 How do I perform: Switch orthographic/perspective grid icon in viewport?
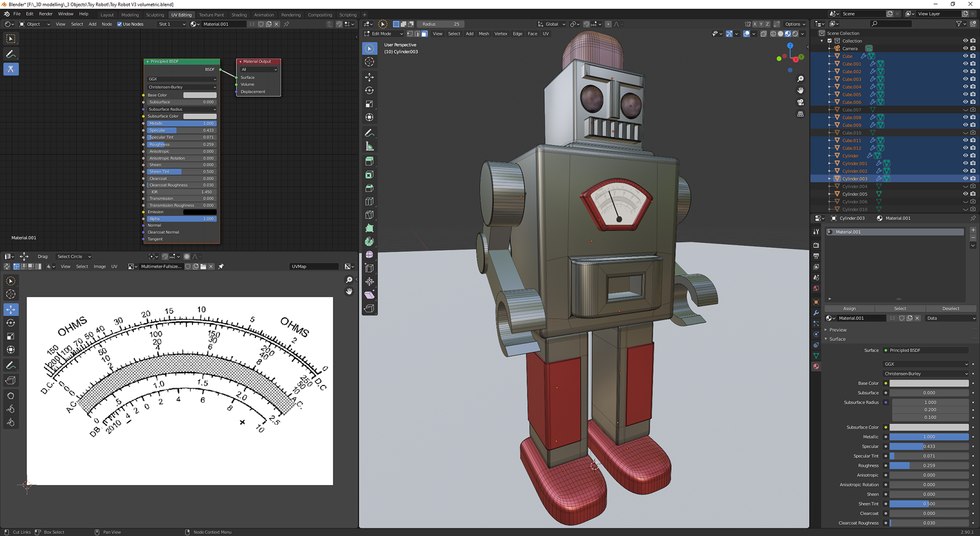(800, 114)
